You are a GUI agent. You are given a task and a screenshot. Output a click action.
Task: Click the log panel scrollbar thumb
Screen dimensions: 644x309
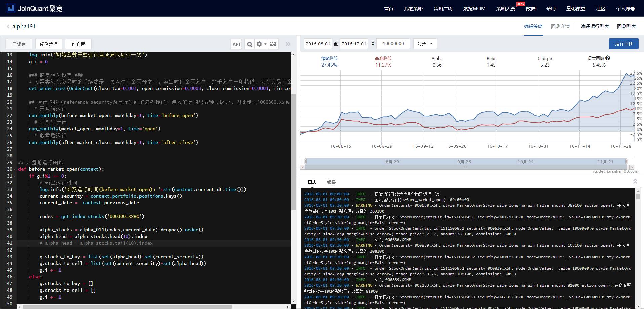[638, 196]
